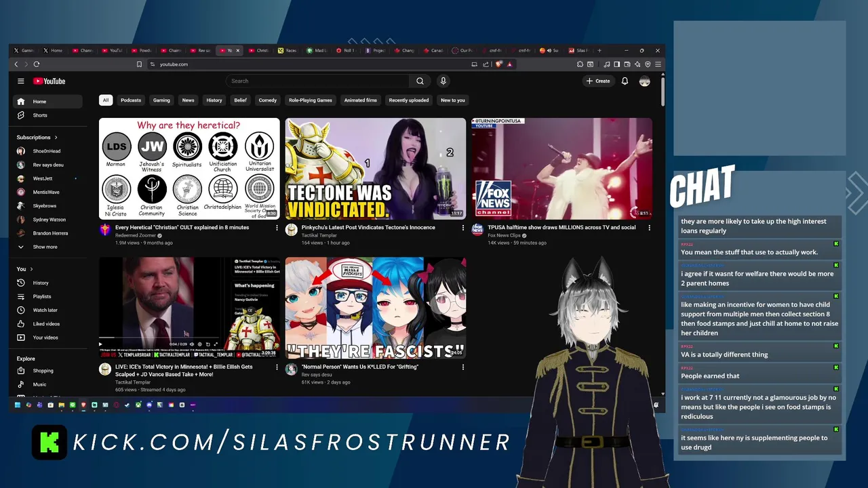The image size is (868, 488).
Task: Open Xbox app from the taskbar
Action: tap(138, 405)
